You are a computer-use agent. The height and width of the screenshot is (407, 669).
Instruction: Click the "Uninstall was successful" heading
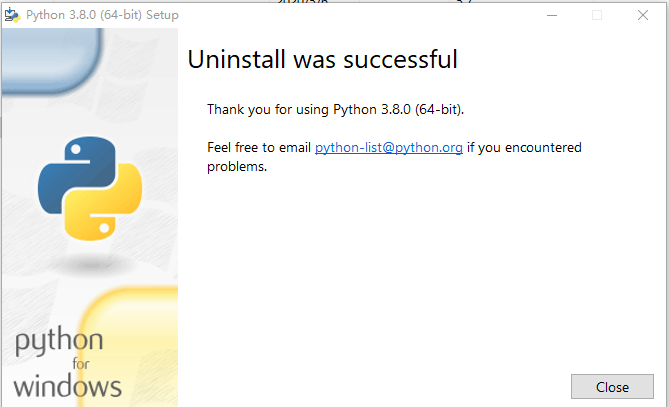(323, 59)
